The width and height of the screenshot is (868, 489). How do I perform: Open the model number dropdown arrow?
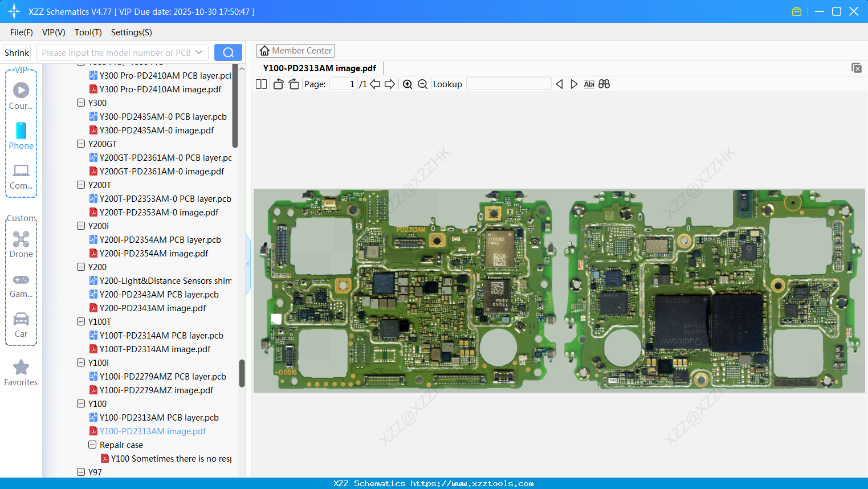pyautogui.click(x=200, y=52)
